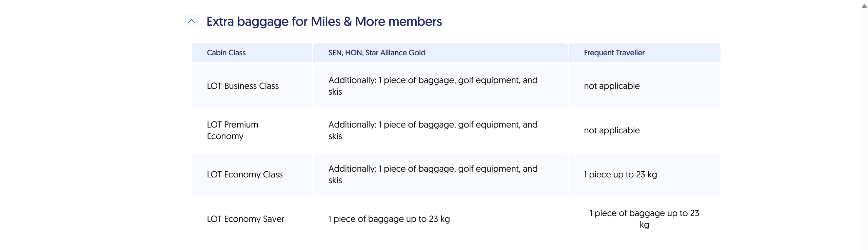
Task: Click 'not applicable' in the Premium Economy row
Action: point(612,130)
